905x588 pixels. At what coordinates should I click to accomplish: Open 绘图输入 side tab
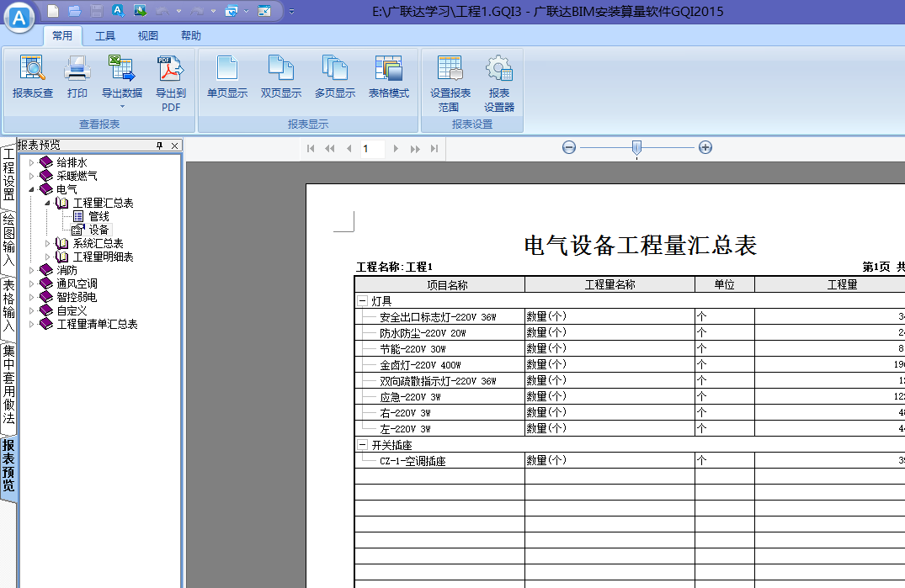tap(8, 240)
